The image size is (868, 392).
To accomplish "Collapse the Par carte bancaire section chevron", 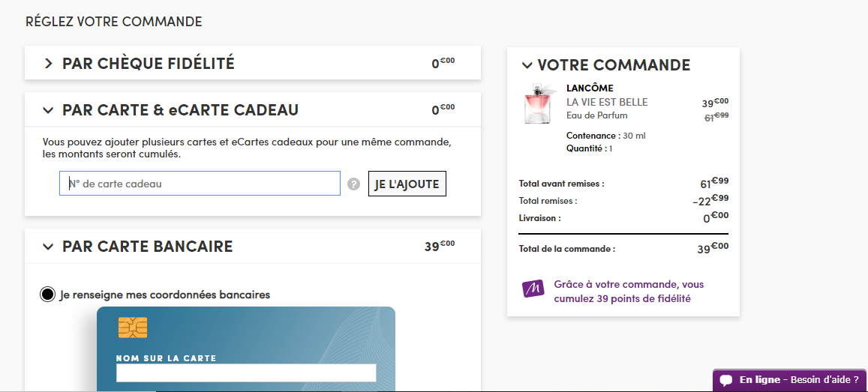I will tap(48, 247).
